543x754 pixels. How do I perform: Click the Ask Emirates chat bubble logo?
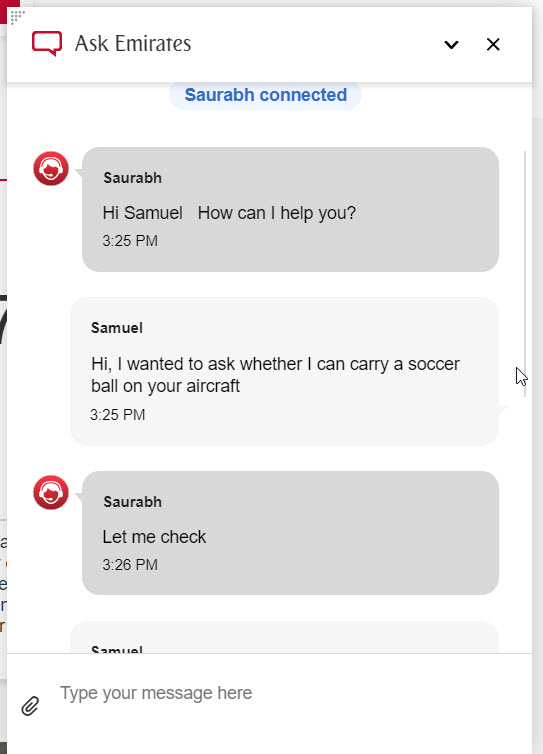47,43
